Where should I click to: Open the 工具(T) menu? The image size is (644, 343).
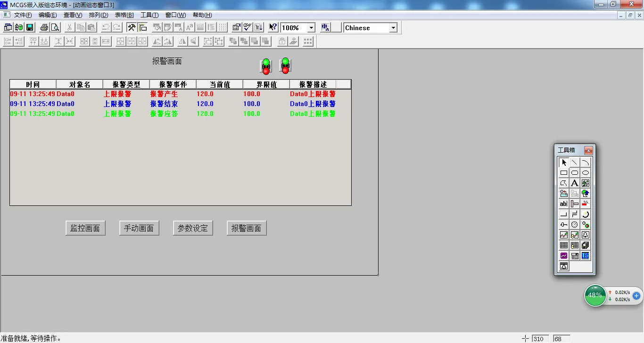click(x=149, y=15)
